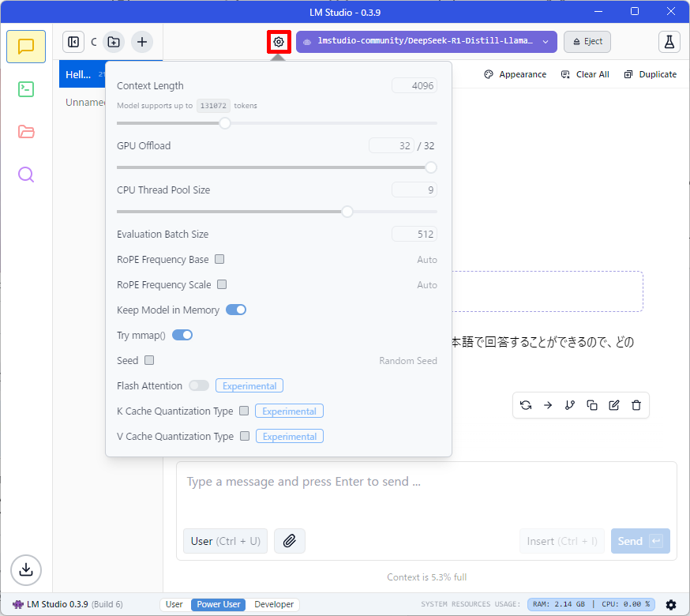Image resolution: width=690 pixels, height=616 pixels.
Task: Delete the message with trash icon
Action: (x=636, y=405)
